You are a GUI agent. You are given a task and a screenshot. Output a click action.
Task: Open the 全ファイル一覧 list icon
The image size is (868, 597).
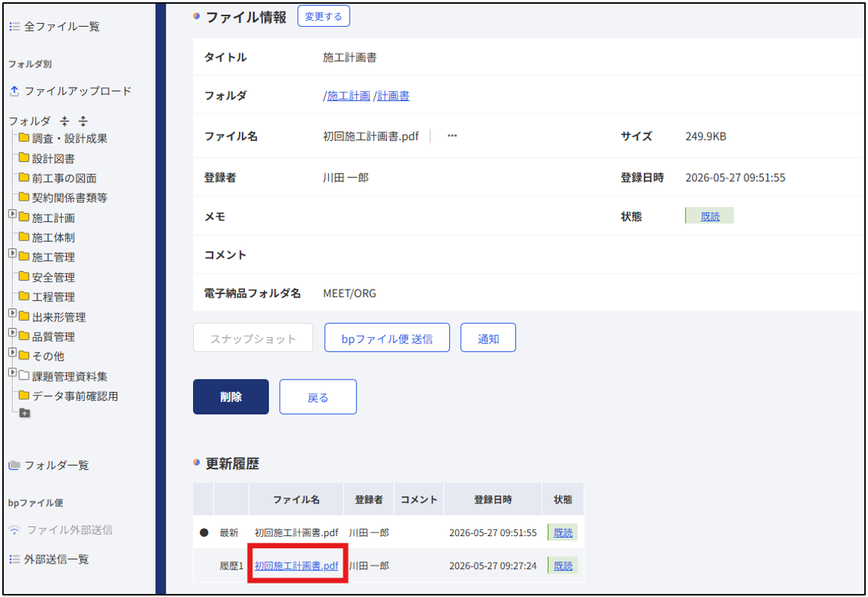[14, 27]
